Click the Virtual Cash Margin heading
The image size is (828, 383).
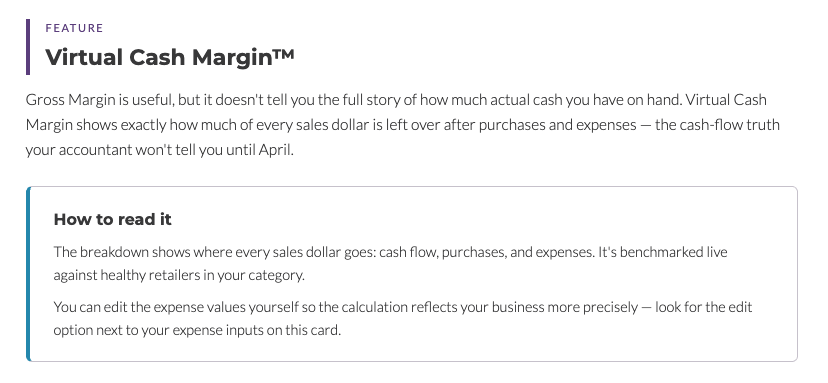[x=170, y=57]
